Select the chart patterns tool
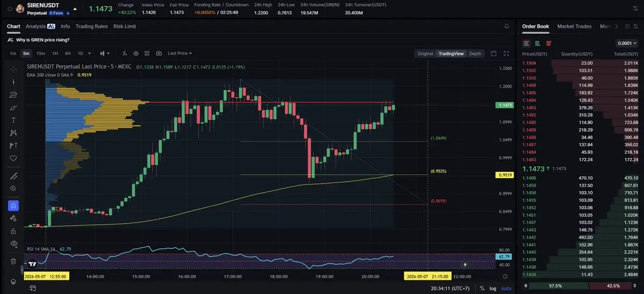The width and height of the screenshot is (644, 294). 13,133
